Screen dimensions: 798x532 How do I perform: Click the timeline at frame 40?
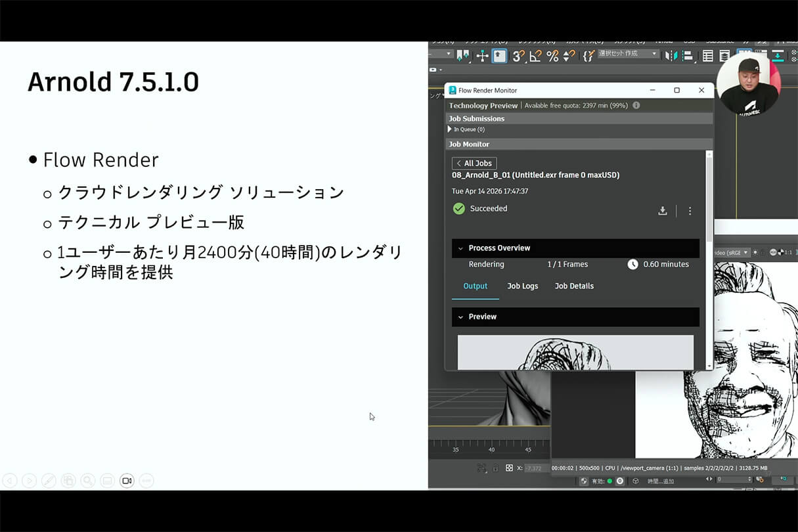pos(491,450)
